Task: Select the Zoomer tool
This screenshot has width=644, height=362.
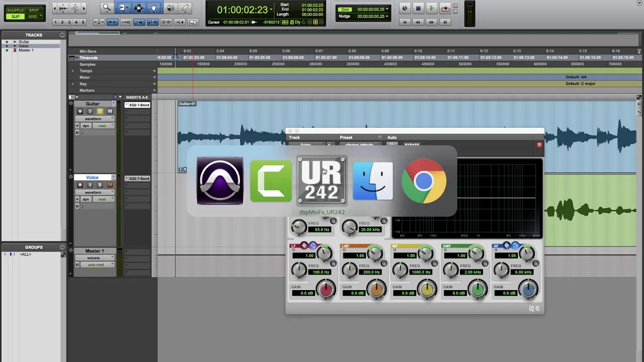Action: point(107,8)
